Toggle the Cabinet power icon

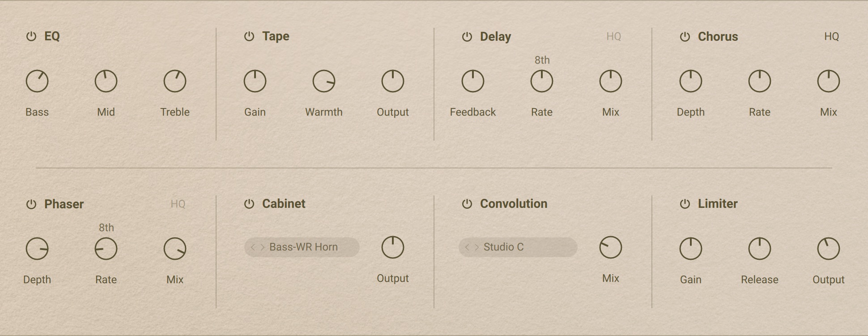(249, 204)
